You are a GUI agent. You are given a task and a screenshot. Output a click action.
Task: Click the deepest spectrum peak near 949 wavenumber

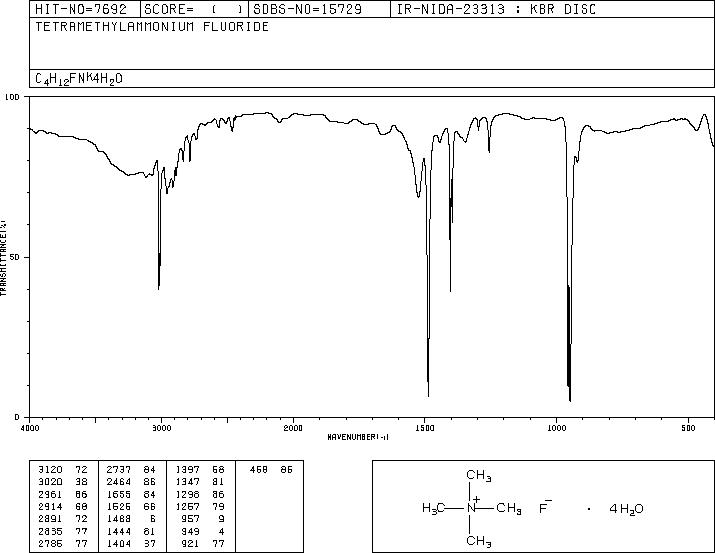tap(570, 400)
